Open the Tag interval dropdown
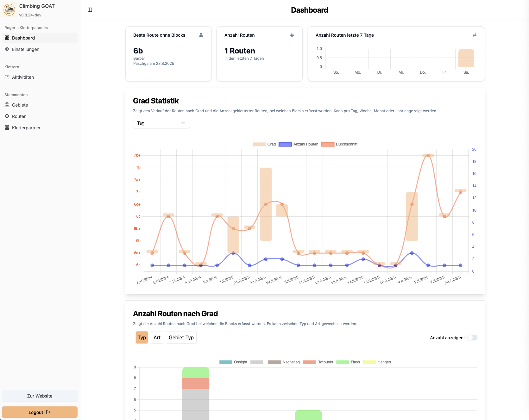529x420 pixels. coord(161,123)
